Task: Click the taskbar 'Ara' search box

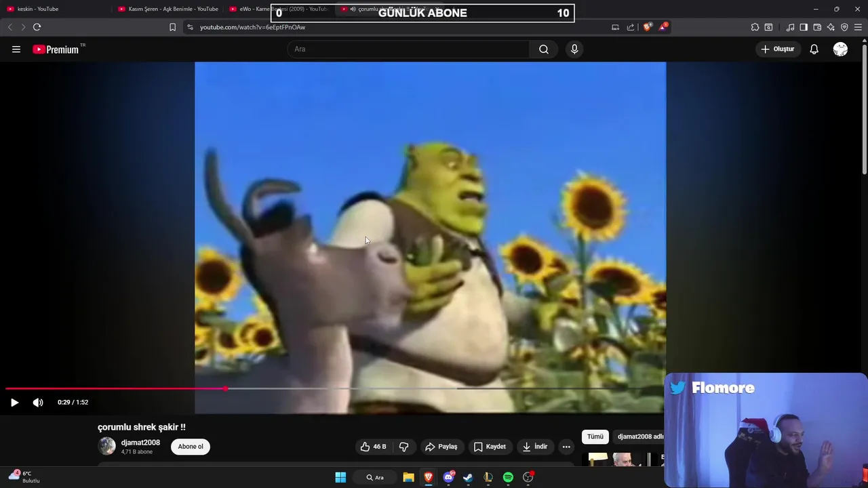Action: pyautogui.click(x=375, y=477)
